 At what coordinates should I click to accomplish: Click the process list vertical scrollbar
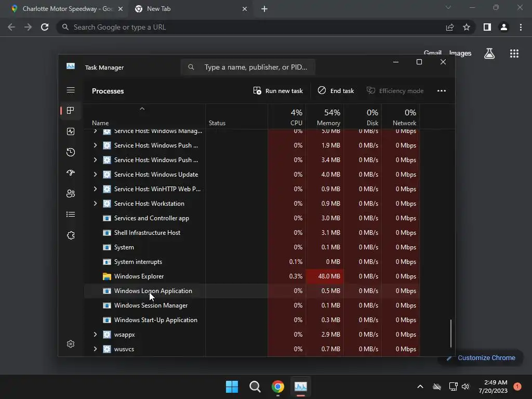pyautogui.click(x=451, y=333)
